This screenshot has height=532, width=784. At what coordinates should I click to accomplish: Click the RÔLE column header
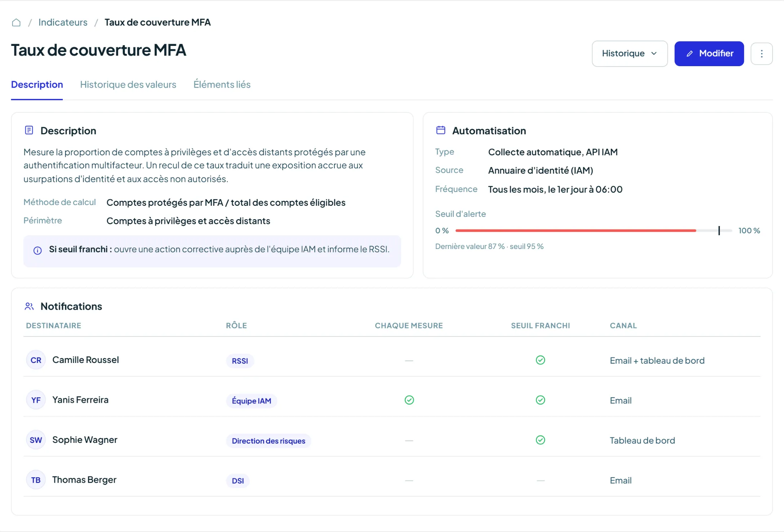[236, 325]
